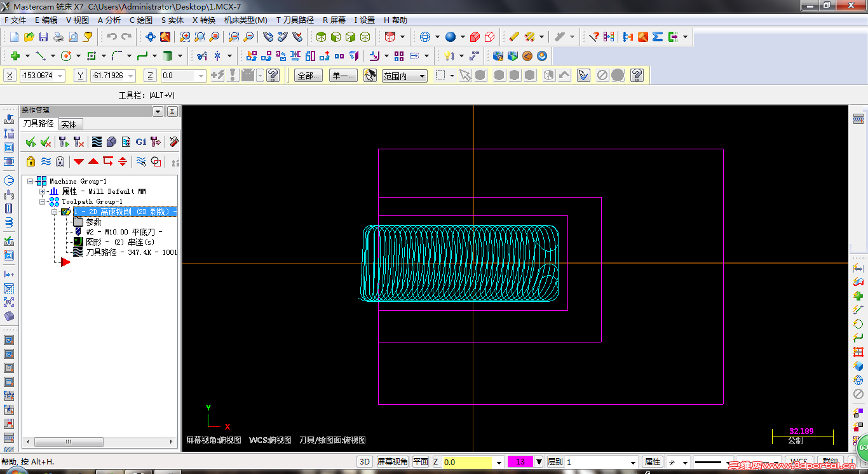
Task: Open the T 刀具路径 menu
Action: [x=295, y=20]
